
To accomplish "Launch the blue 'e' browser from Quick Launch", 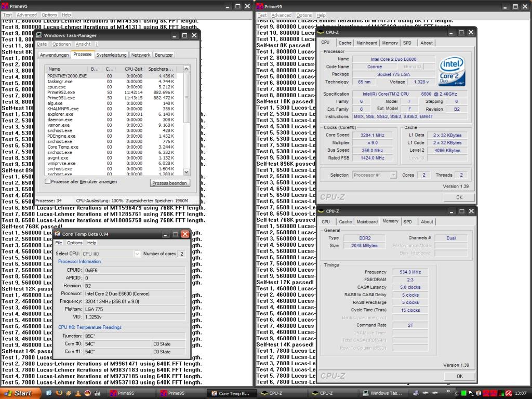I will pos(48,393).
